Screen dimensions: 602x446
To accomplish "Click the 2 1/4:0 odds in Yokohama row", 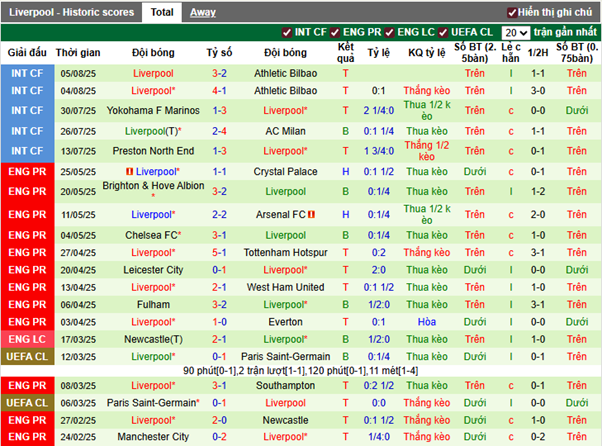I will [x=379, y=111].
